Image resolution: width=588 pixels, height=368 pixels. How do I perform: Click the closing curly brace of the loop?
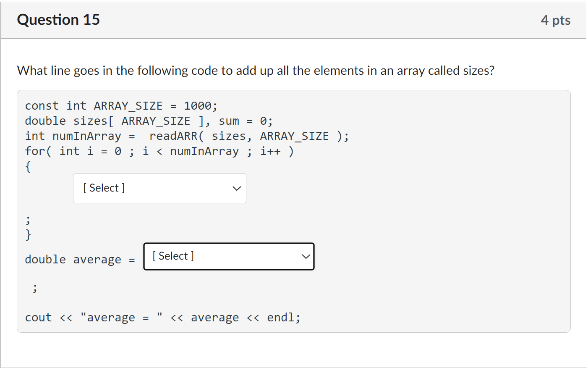(x=28, y=234)
